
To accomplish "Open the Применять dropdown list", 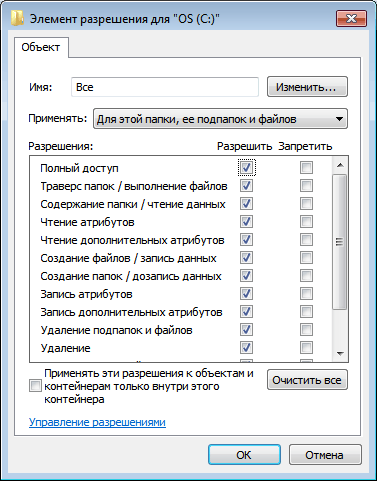I will (x=220, y=119).
